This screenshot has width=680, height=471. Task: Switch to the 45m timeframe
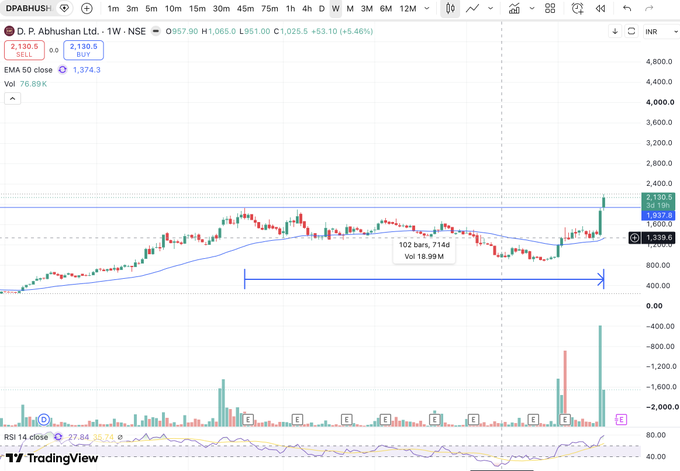pos(245,9)
